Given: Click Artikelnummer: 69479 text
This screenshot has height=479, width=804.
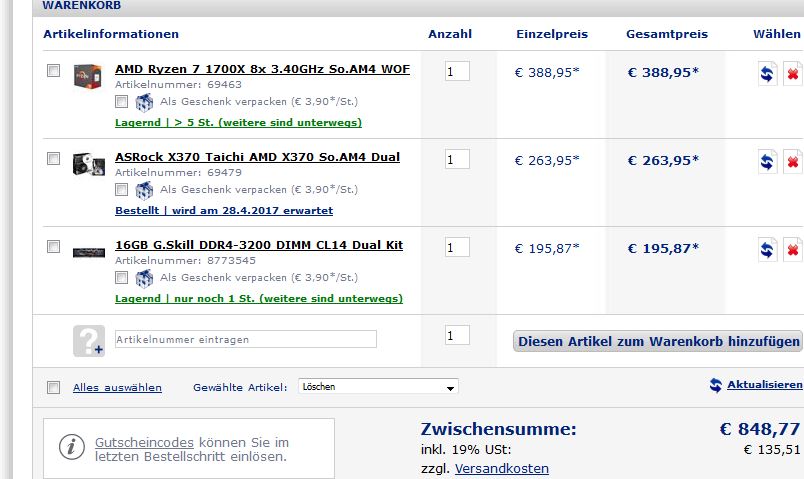Looking at the screenshot, I should pyautogui.click(x=178, y=173).
